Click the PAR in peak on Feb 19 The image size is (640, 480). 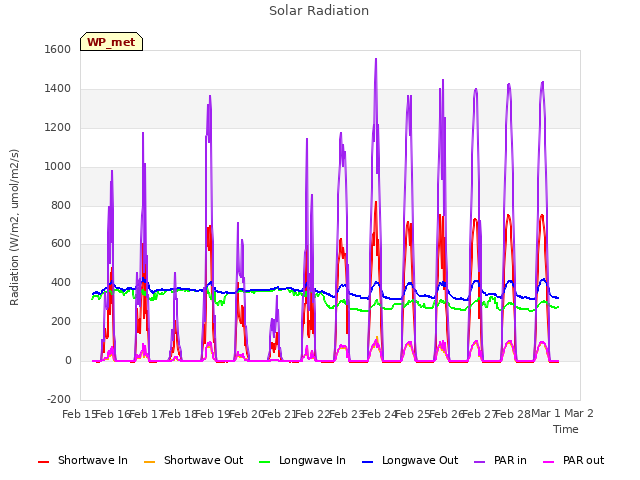[210, 96]
